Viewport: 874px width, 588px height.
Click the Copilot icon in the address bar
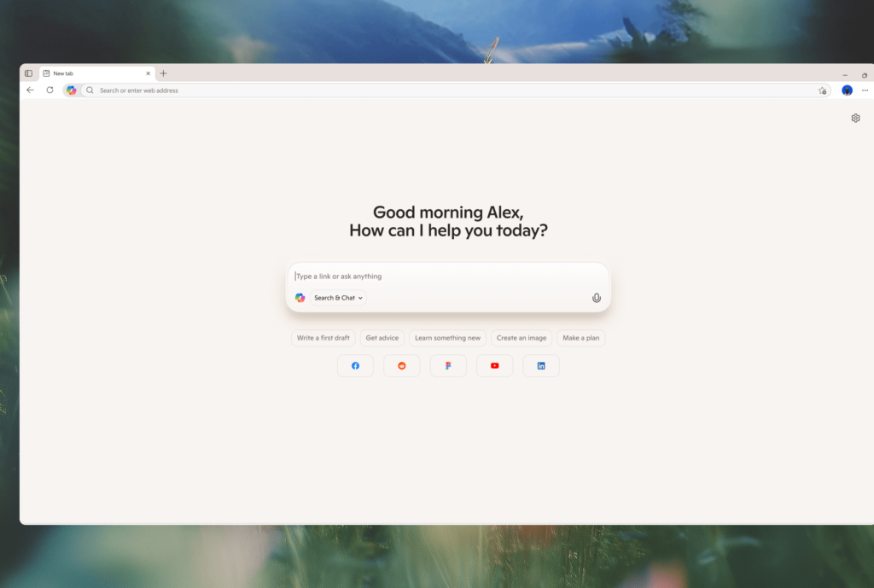pos(72,90)
